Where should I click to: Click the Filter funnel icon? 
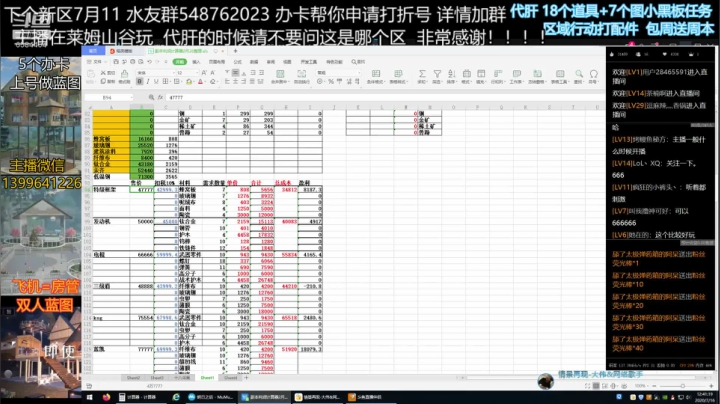coord(437,74)
